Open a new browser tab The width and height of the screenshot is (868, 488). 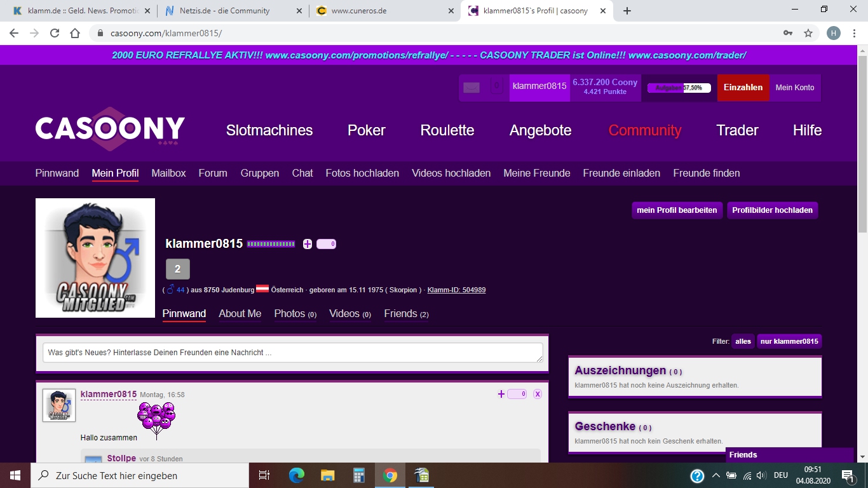tap(627, 11)
